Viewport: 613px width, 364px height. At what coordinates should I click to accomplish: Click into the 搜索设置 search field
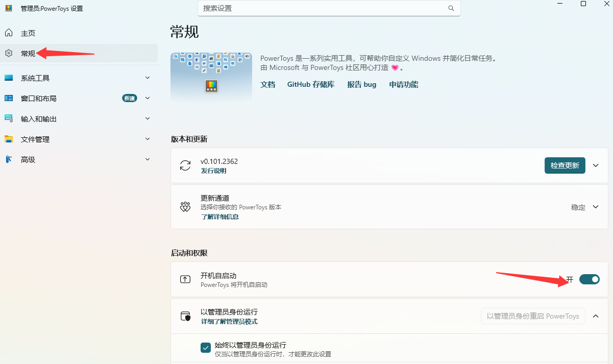[329, 8]
